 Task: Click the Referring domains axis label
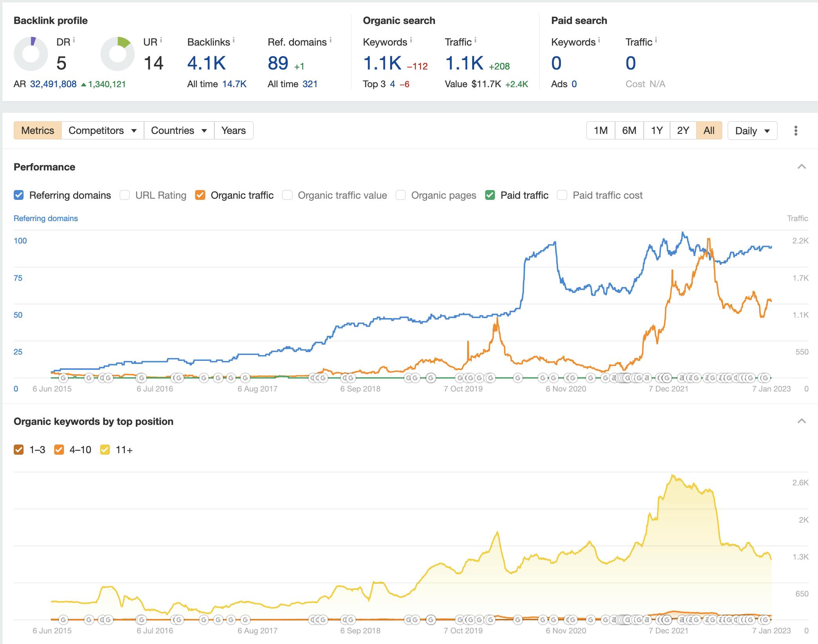[46, 218]
